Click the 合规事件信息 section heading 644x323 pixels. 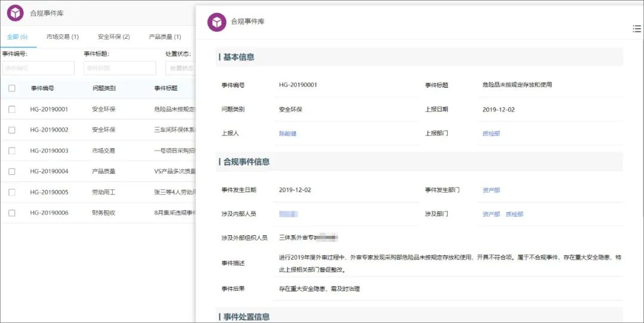coord(246,162)
